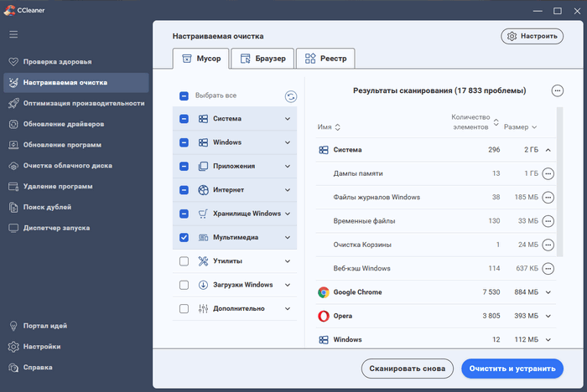Image resolution: width=587 pixels, height=392 pixels.
Task: Open options menu for Дампы памяти row
Action: 548,173
